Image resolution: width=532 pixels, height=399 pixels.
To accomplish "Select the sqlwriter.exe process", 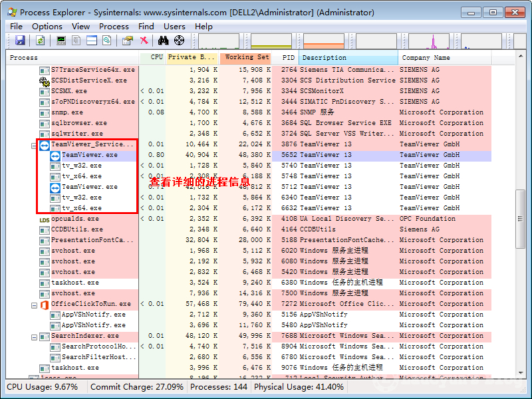I will 77,134.
